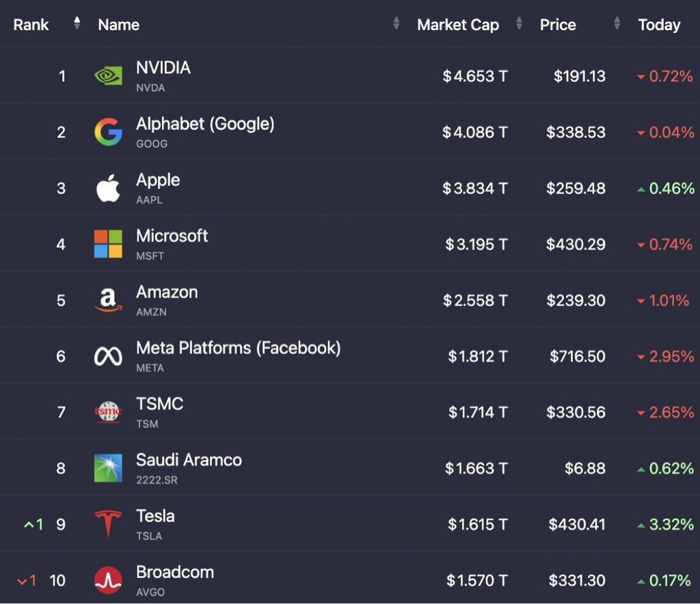Click the Saudi Aramco 2222.SR ticker

pyautogui.click(x=157, y=480)
